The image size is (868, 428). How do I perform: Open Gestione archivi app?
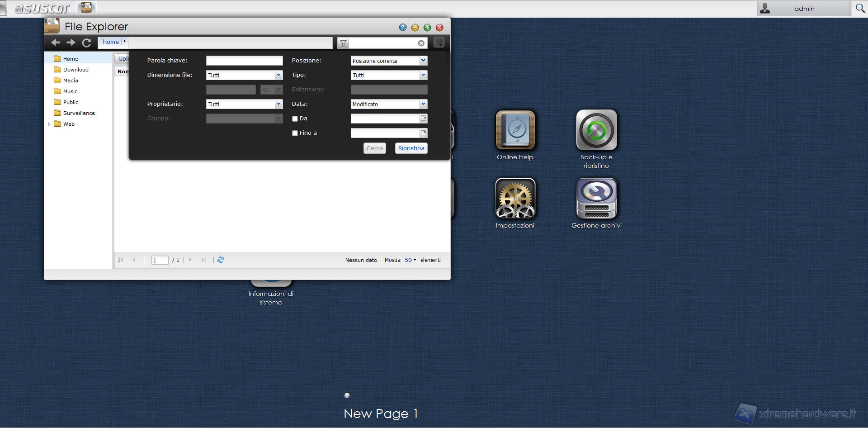tap(596, 198)
